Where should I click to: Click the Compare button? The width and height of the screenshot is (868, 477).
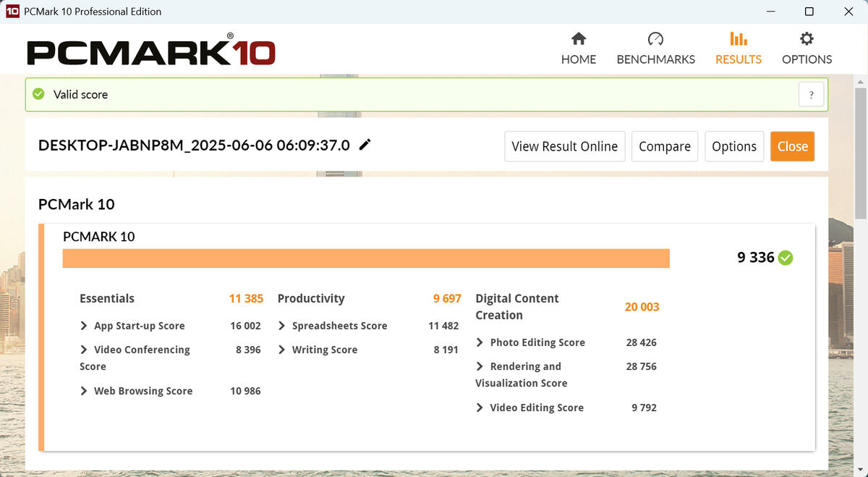tap(665, 146)
